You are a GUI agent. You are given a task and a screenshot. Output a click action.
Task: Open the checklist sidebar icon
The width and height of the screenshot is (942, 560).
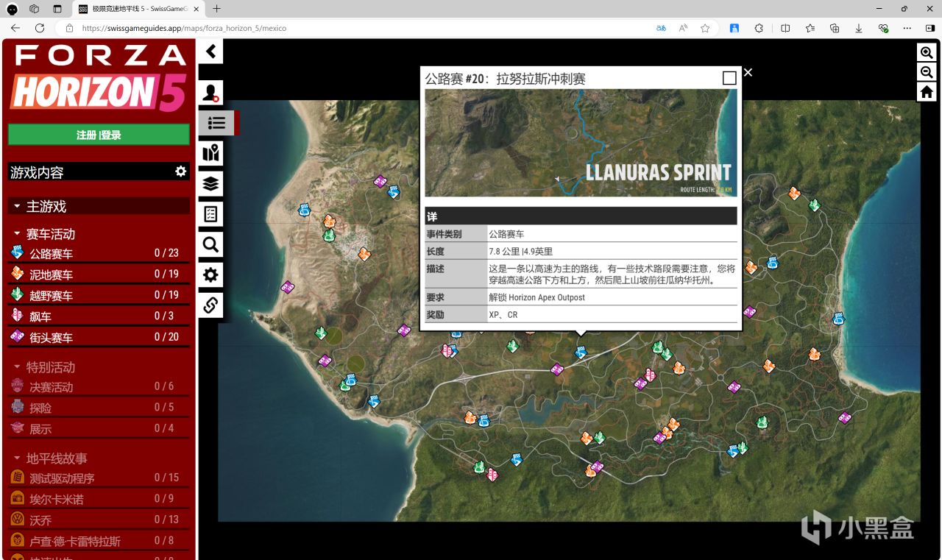pos(211,214)
